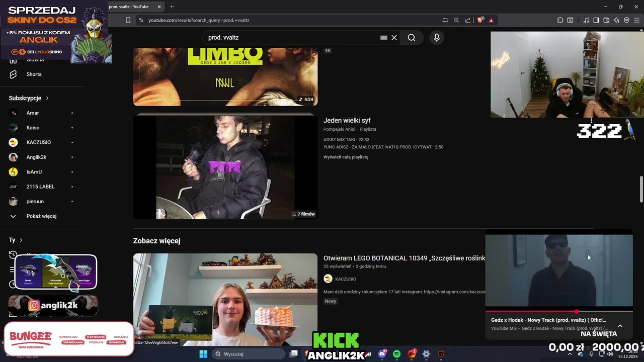Expand the miniplayer with the up chevron

pyautogui.click(x=620, y=326)
